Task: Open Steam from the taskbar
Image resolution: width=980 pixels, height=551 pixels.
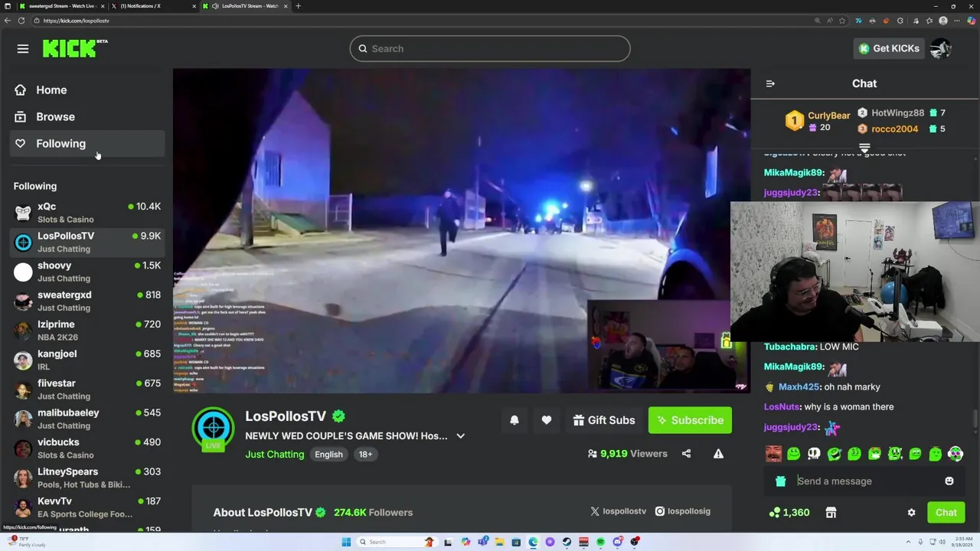Action: [x=567, y=542]
